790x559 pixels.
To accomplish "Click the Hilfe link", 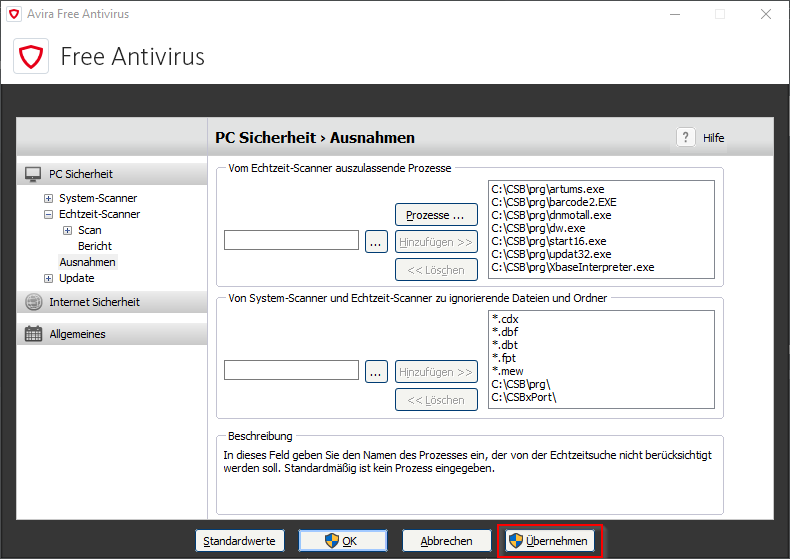I will click(x=713, y=138).
